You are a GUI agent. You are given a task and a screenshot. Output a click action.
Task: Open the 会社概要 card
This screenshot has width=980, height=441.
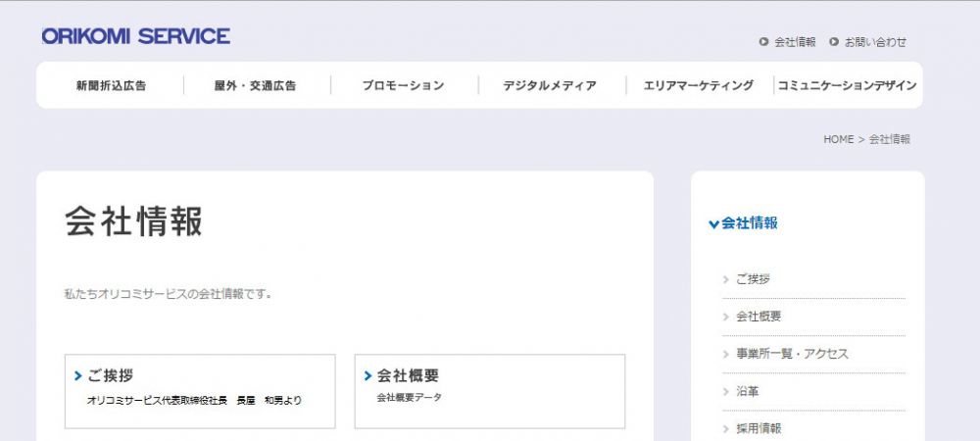(x=490, y=392)
